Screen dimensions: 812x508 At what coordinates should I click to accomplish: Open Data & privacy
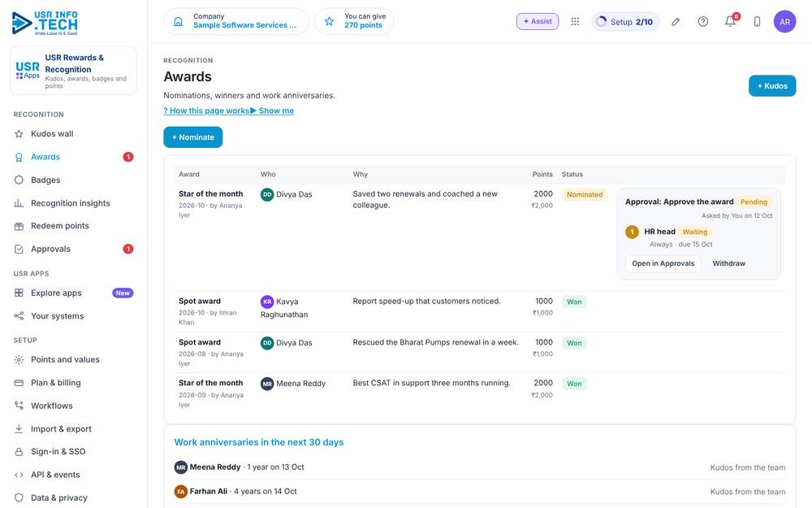tap(74, 497)
